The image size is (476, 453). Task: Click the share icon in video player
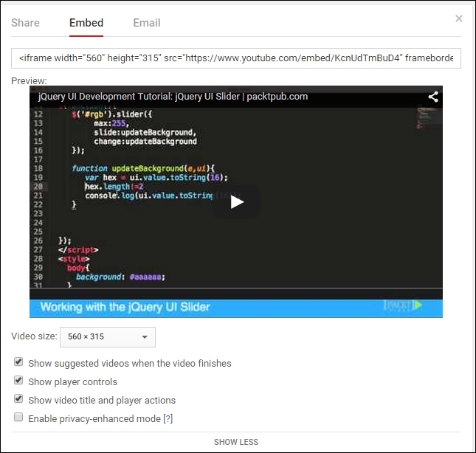pyautogui.click(x=433, y=97)
